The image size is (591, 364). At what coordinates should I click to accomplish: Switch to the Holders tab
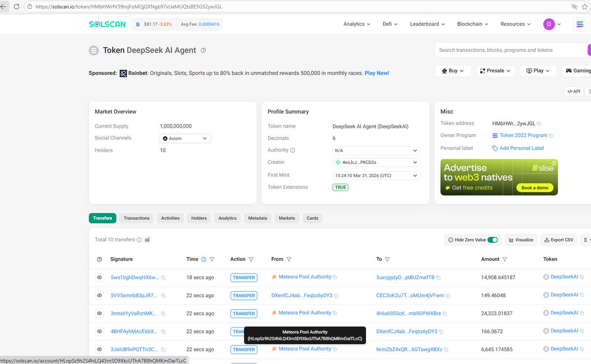[199, 218]
